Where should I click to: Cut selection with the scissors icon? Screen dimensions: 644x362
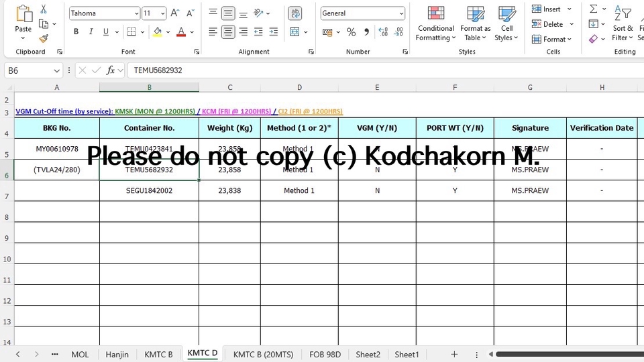pos(44,9)
